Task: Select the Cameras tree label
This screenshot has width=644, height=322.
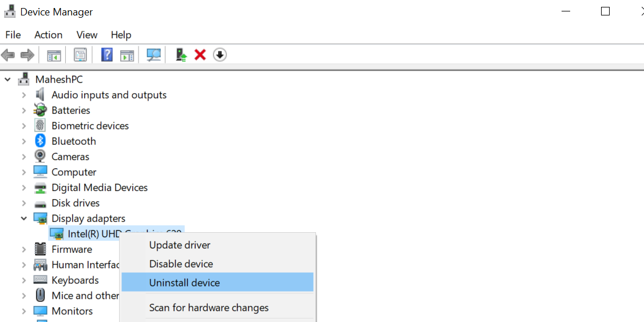Action: (70, 157)
